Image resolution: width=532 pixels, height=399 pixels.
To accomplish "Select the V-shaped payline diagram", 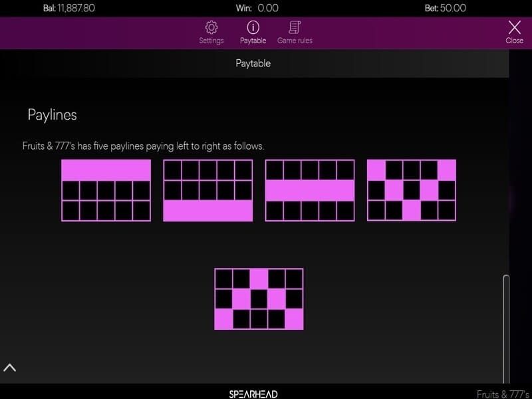I will coord(411,190).
